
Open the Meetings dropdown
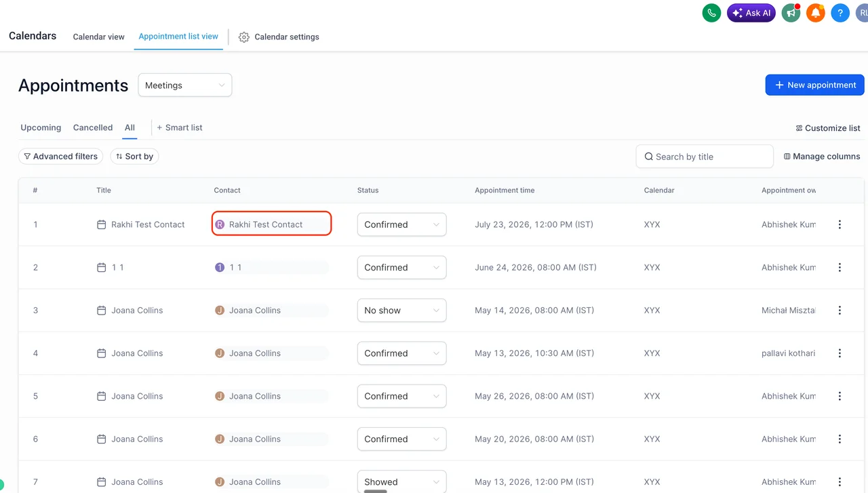185,85
